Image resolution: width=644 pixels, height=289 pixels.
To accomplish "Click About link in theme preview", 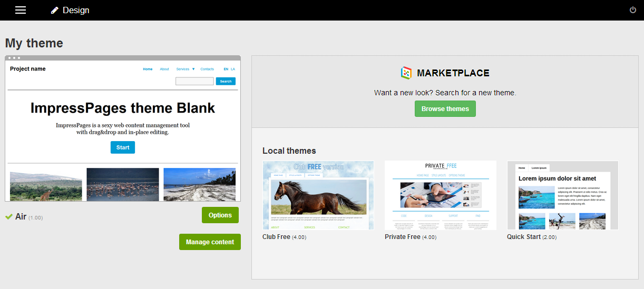I will pyautogui.click(x=164, y=69).
